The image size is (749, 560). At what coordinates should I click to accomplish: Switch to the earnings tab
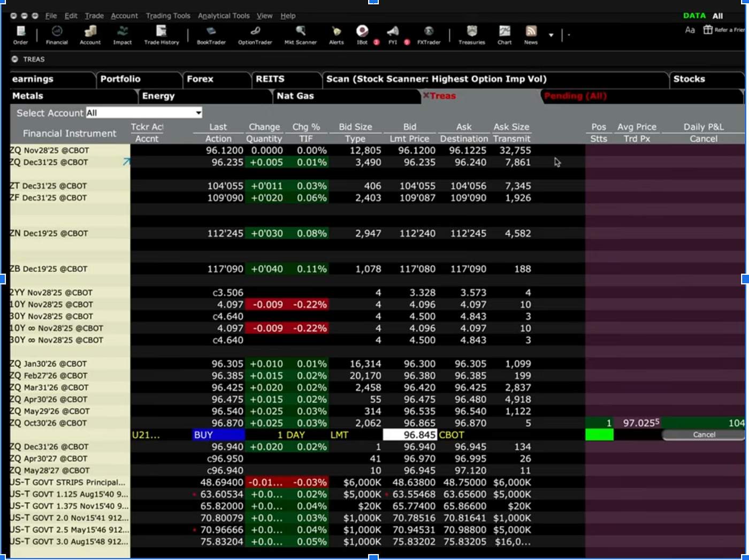click(52, 79)
